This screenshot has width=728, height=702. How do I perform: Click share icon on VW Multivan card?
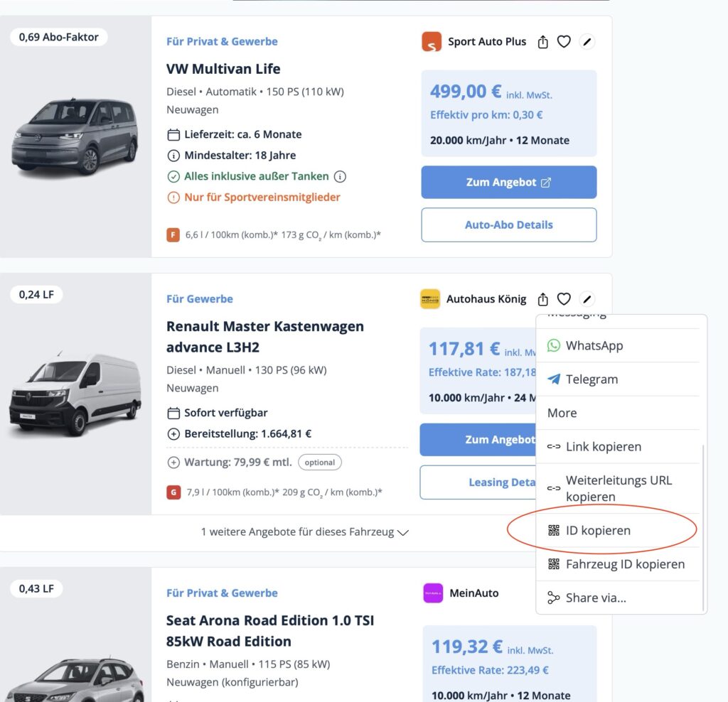[543, 42]
